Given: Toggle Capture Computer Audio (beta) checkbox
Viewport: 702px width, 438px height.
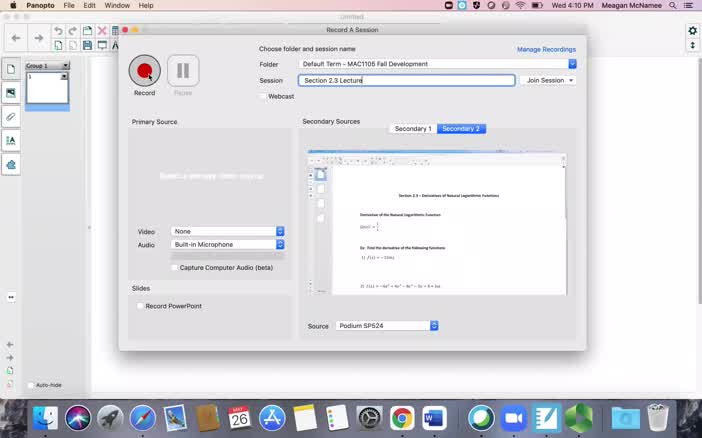Looking at the screenshot, I should click(175, 267).
